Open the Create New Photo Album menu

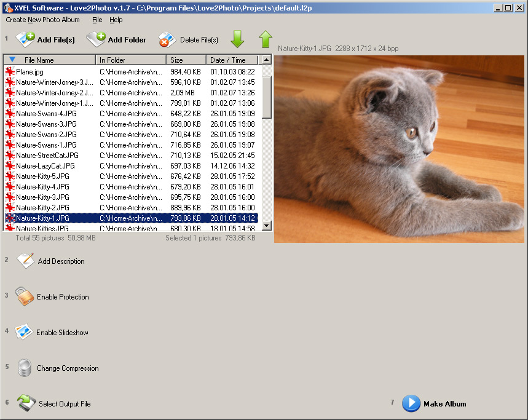click(x=43, y=20)
